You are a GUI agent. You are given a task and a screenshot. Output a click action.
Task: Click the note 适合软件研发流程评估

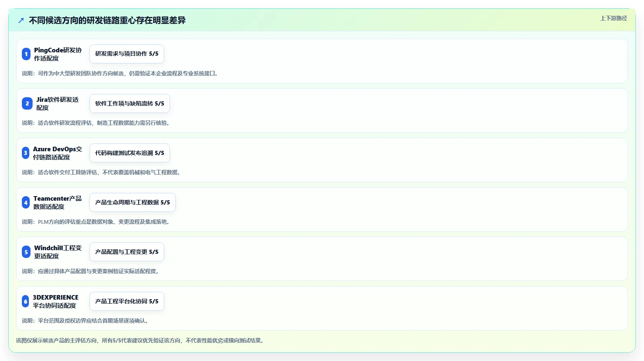pos(65,123)
